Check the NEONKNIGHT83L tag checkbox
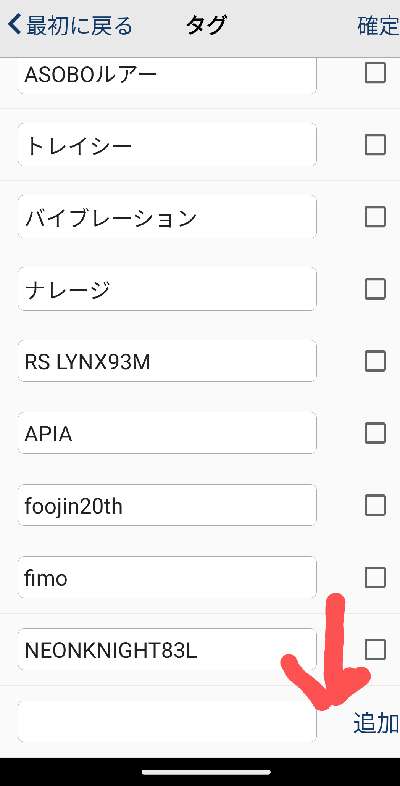This screenshot has height=786, width=400. click(375, 650)
